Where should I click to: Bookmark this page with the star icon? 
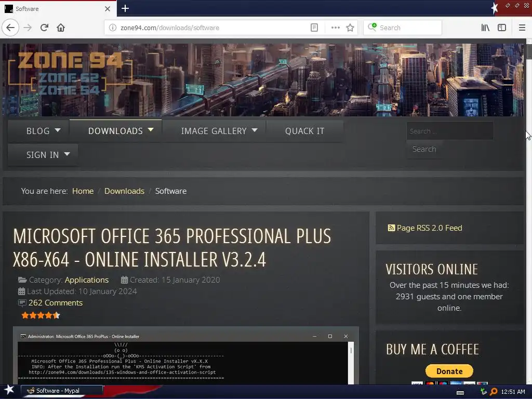pyautogui.click(x=350, y=28)
